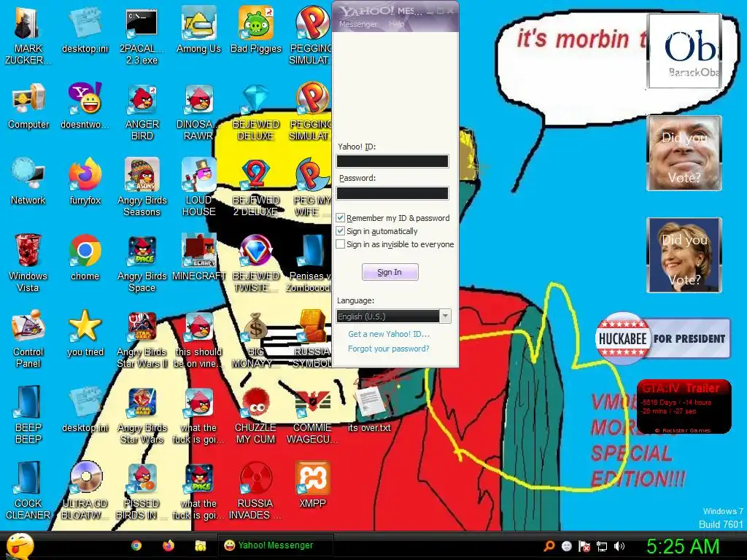This screenshot has width=747, height=560.
Task: Select the ULTRA CD BLOATW disc icon
Action: point(85,489)
